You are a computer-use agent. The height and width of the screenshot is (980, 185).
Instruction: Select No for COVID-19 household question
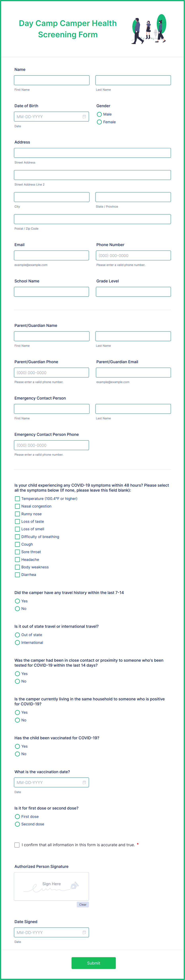tap(17, 720)
